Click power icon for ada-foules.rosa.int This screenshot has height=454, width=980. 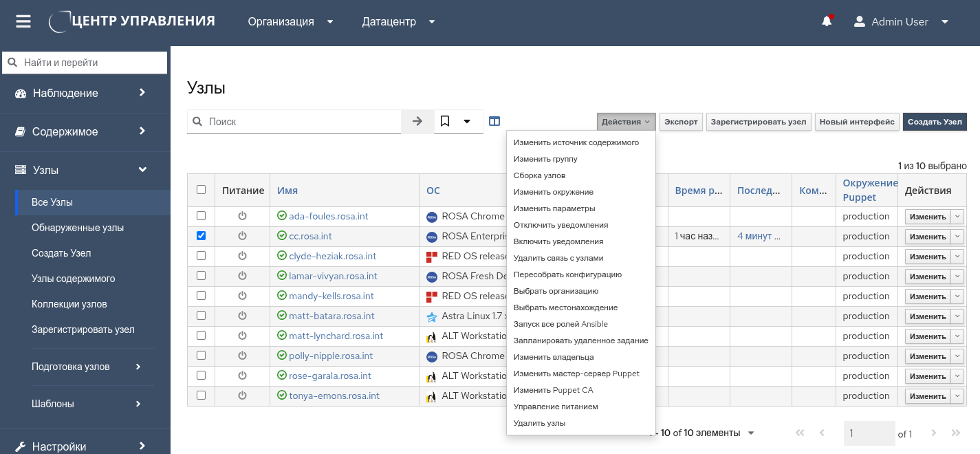point(242,216)
